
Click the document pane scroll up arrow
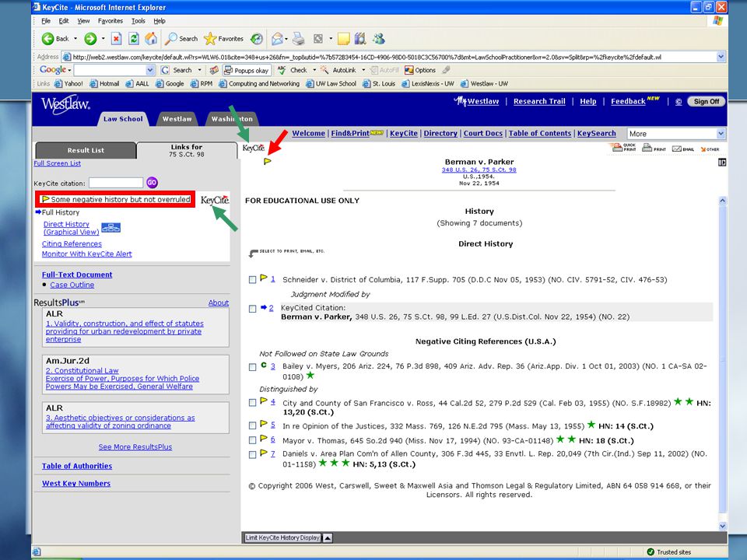pos(722,201)
